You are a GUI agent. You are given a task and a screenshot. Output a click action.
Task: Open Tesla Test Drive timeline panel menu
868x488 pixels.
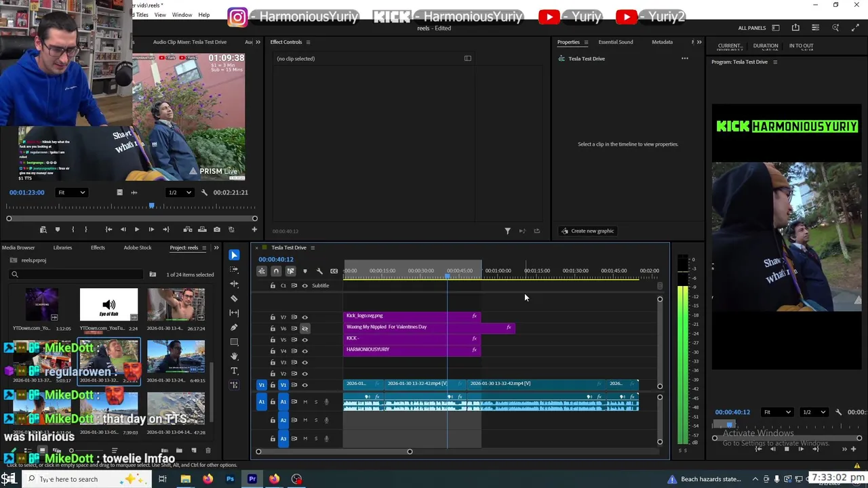tap(313, 247)
